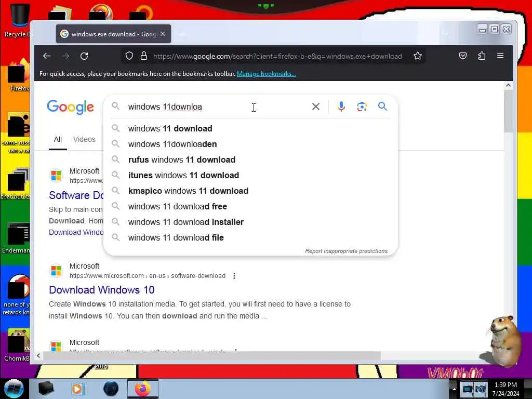The image size is (532, 399).
Task: Reload the page with the refresh icon
Action: 84,56
